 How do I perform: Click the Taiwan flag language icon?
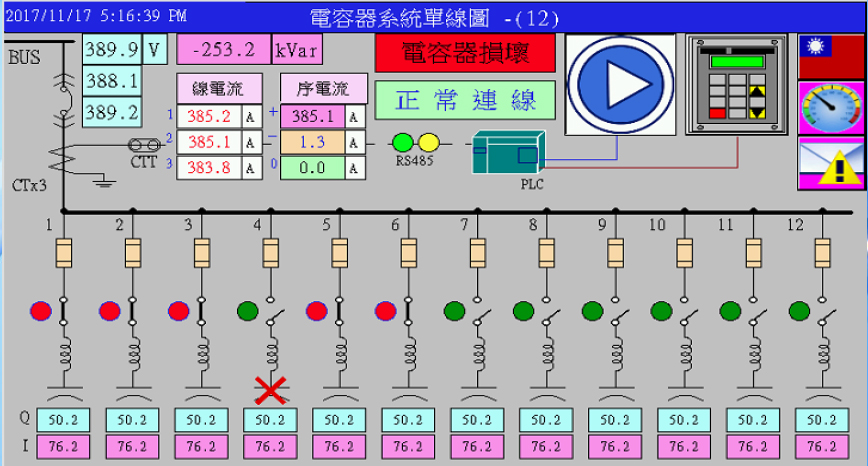pos(830,55)
